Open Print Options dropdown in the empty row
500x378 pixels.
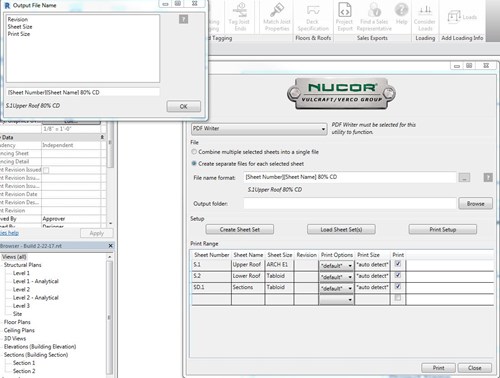pos(336,300)
